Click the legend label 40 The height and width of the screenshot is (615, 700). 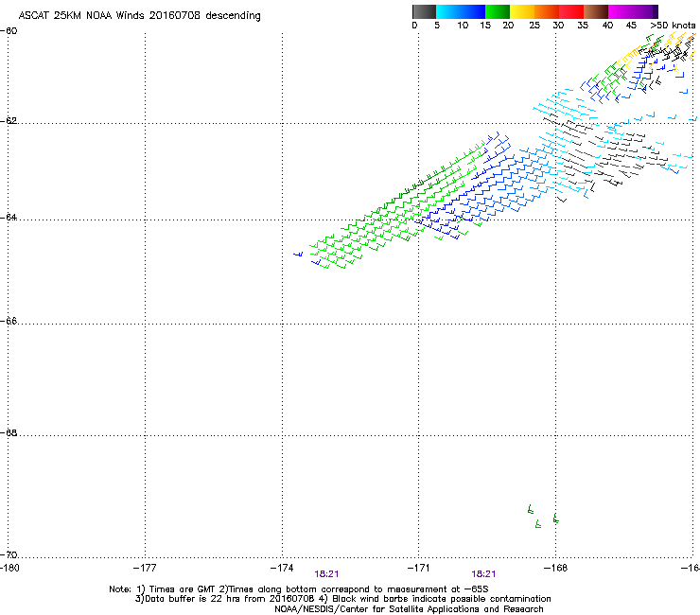pyautogui.click(x=607, y=26)
